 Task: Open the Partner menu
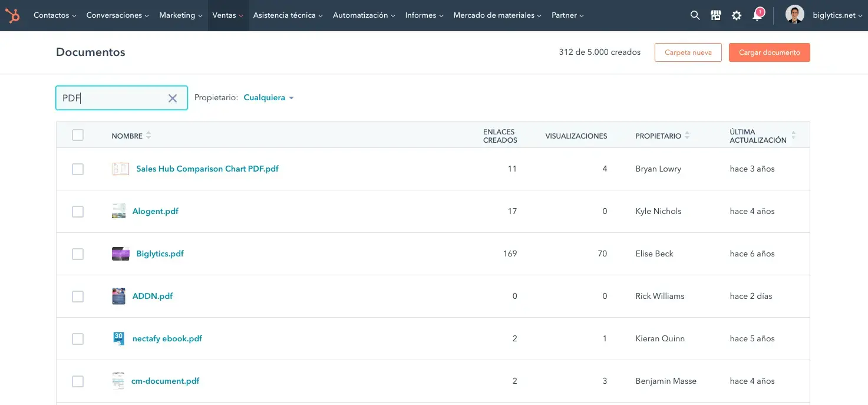(567, 15)
